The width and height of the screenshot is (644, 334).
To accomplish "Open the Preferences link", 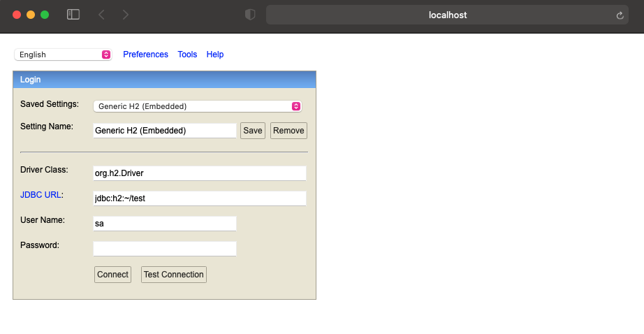I will tap(145, 55).
